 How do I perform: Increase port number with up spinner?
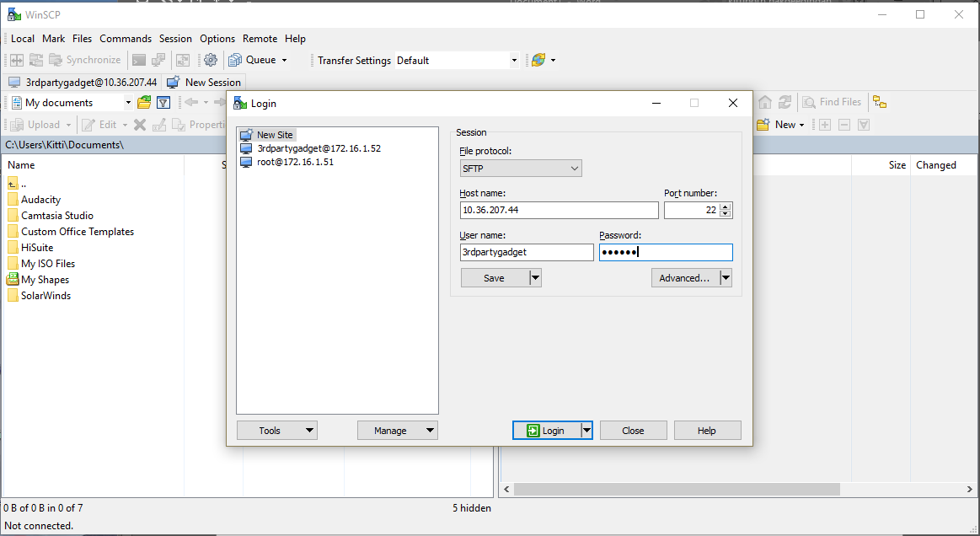(x=725, y=206)
